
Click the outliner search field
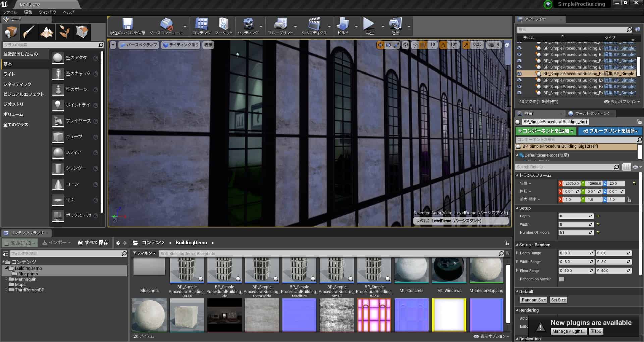(574, 30)
